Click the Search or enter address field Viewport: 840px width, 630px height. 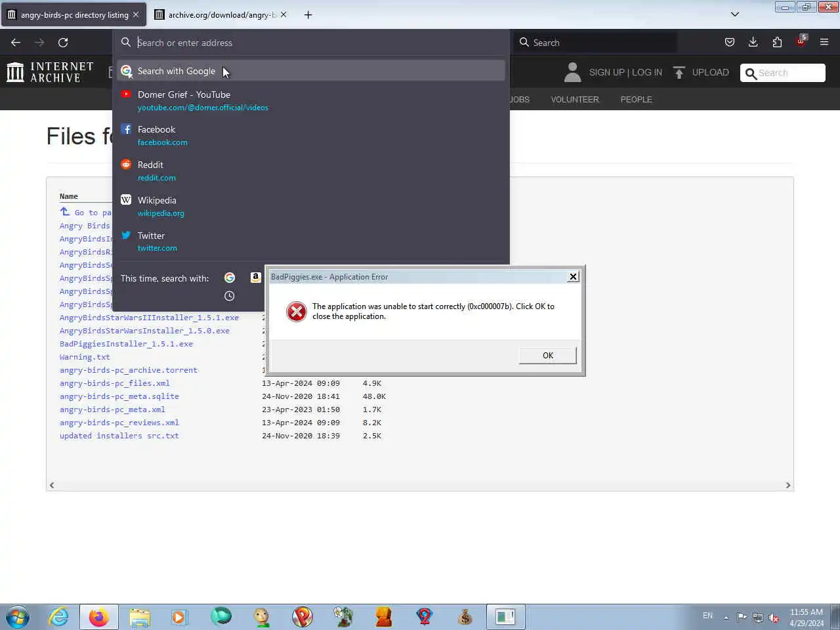(x=312, y=43)
